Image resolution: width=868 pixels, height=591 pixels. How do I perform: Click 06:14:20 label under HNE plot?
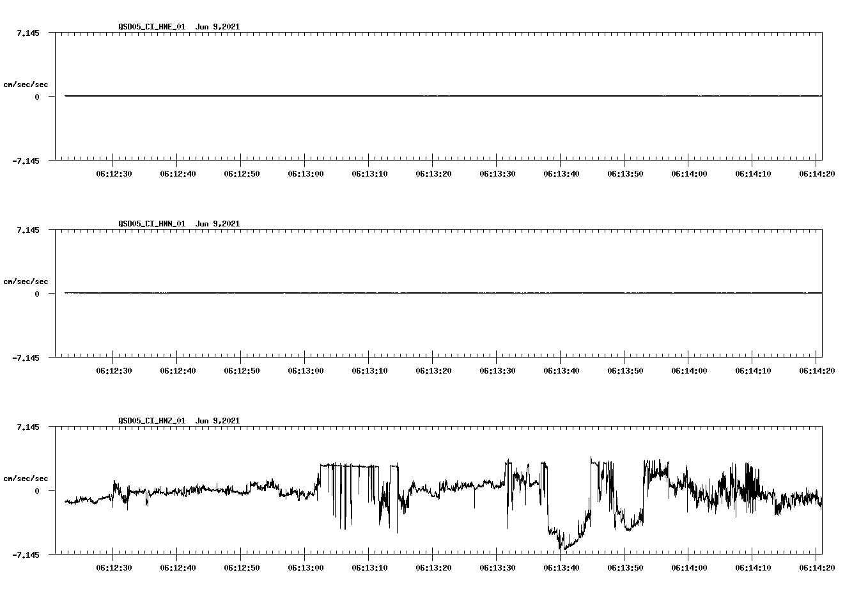(x=817, y=173)
